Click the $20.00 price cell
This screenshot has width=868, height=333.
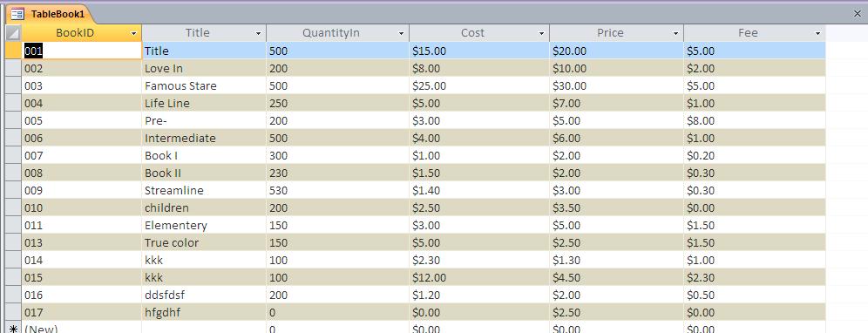617,51
